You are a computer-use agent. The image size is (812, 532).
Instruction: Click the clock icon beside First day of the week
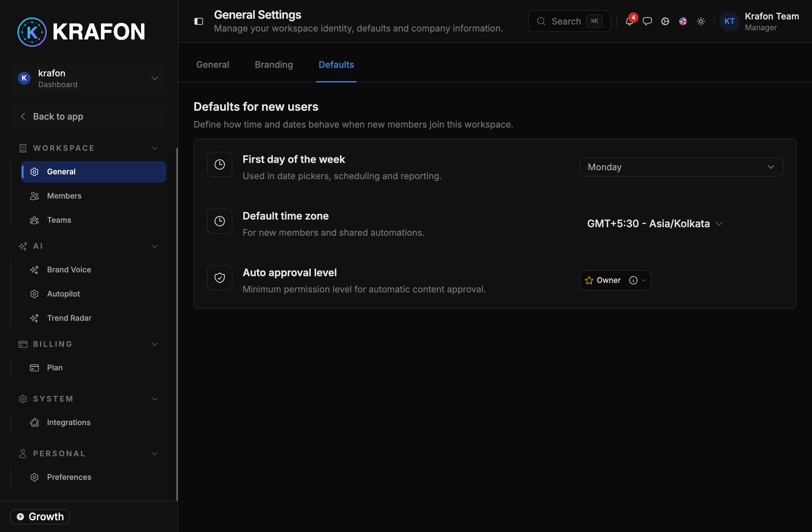coord(220,164)
